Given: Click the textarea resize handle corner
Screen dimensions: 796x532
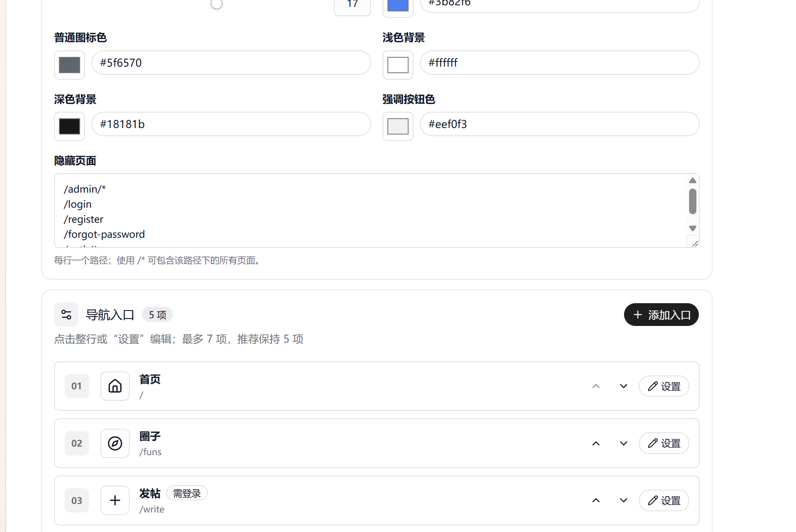Looking at the screenshot, I should pos(695,243).
